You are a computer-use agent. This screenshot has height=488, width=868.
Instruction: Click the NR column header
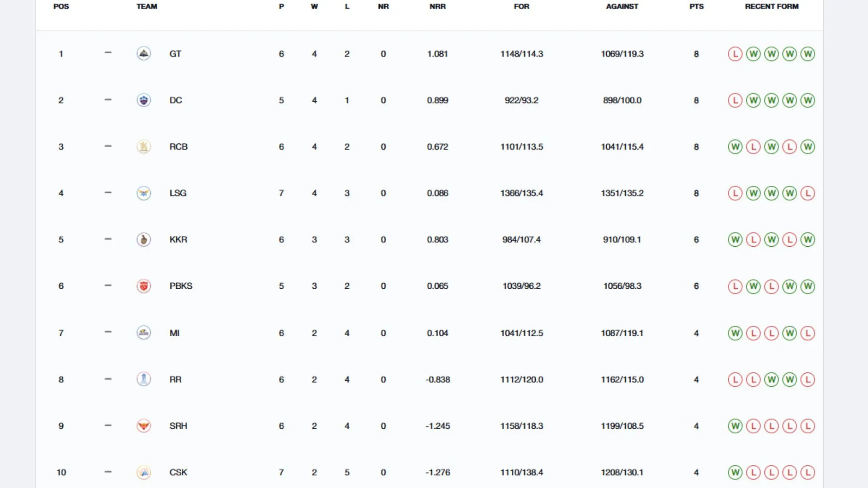(x=383, y=6)
